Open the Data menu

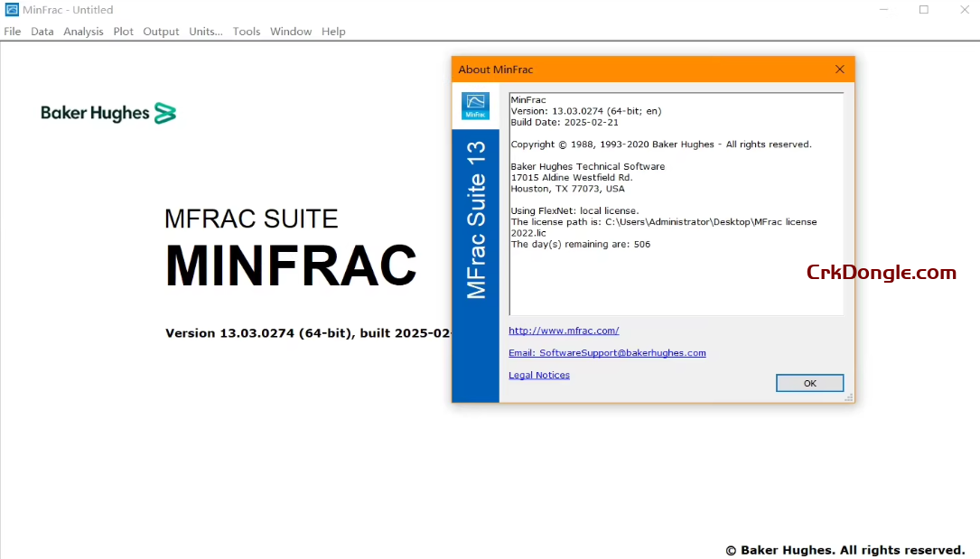42,31
